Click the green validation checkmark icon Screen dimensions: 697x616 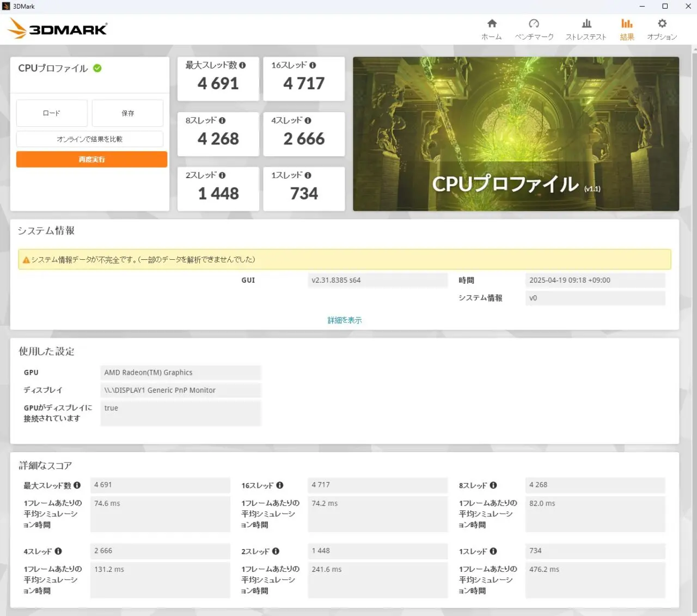[x=97, y=68]
